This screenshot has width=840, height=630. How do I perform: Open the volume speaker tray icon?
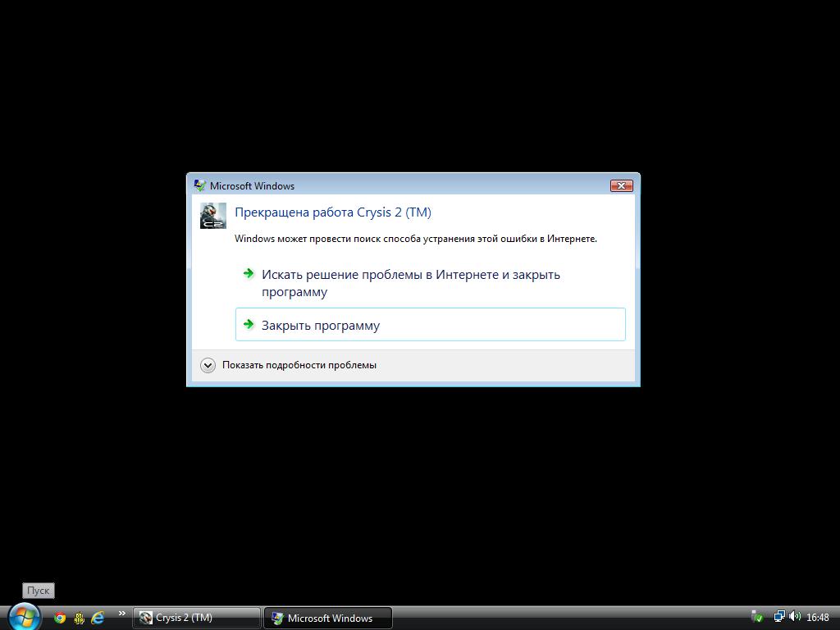tap(794, 617)
